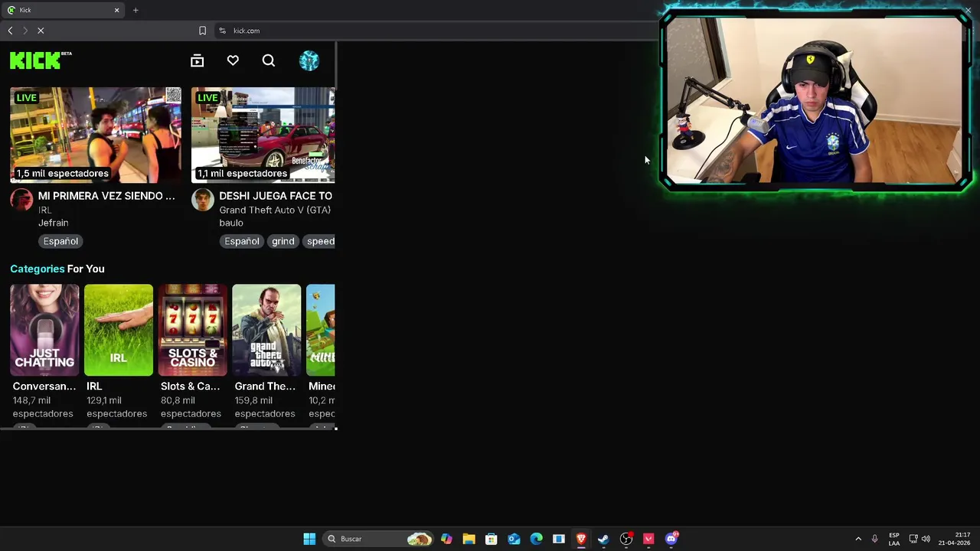
Task: Click the browser back arrow
Action: click(x=10, y=31)
